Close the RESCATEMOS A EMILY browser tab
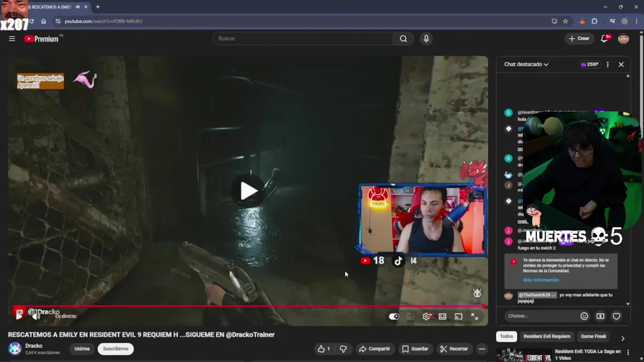 (x=87, y=7)
